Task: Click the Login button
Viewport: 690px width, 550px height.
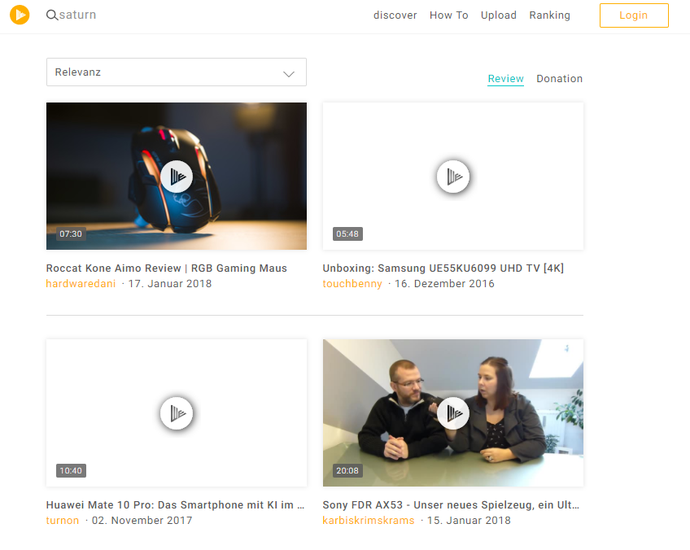Action: (634, 15)
